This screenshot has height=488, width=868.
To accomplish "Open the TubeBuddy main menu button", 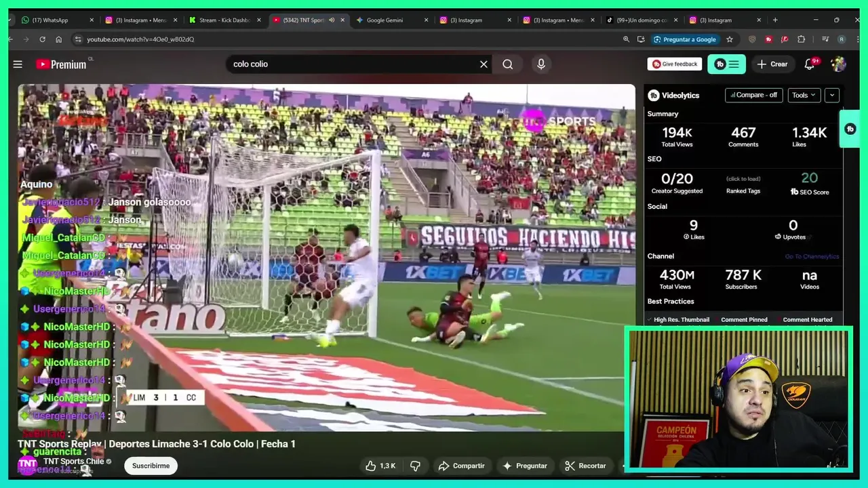I will click(726, 64).
